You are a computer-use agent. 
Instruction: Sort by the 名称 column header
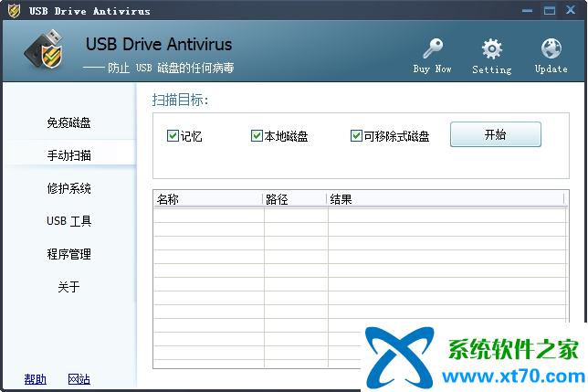pyautogui.click(x=208, y=199)
